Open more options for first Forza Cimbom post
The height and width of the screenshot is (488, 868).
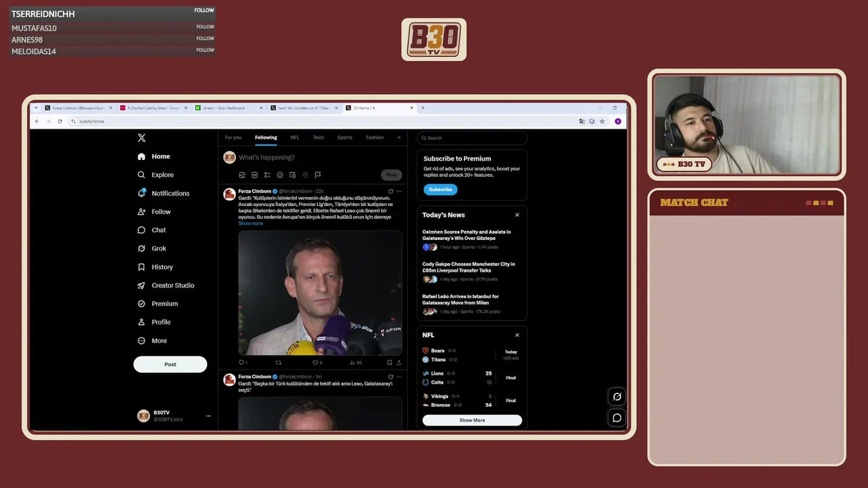(x=399, y=191)
